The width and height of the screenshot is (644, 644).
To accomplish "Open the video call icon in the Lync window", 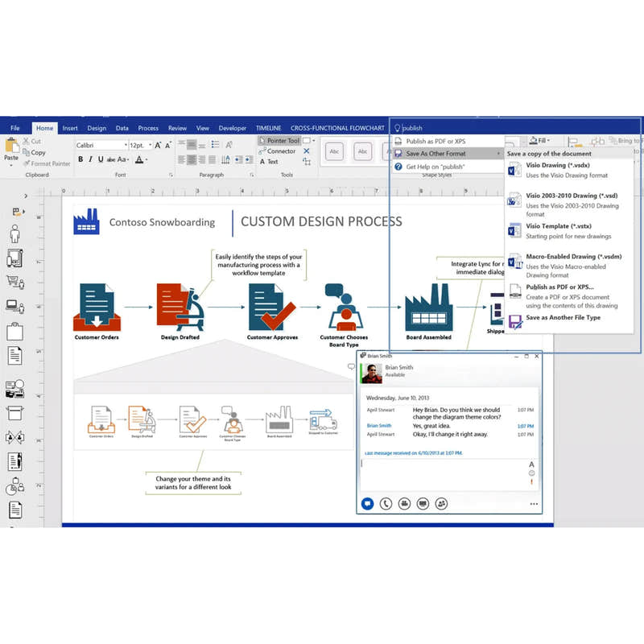I will [403, 503].
